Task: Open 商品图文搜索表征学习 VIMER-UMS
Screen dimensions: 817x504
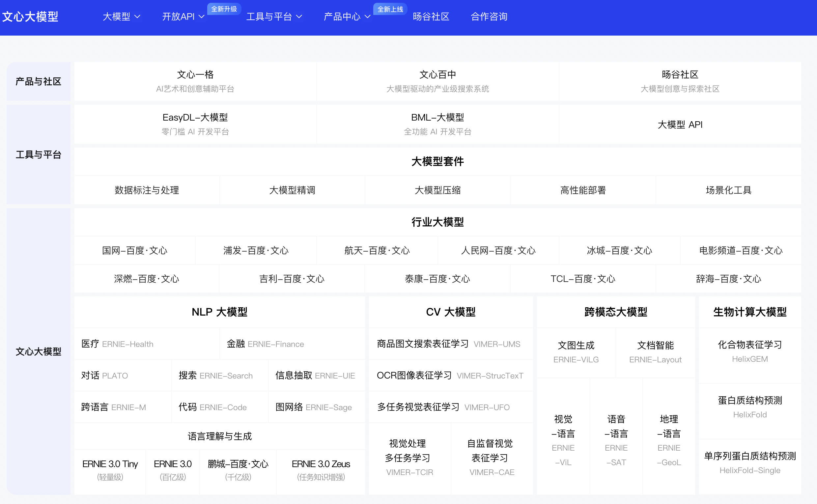Action: (x=451, y=344)
